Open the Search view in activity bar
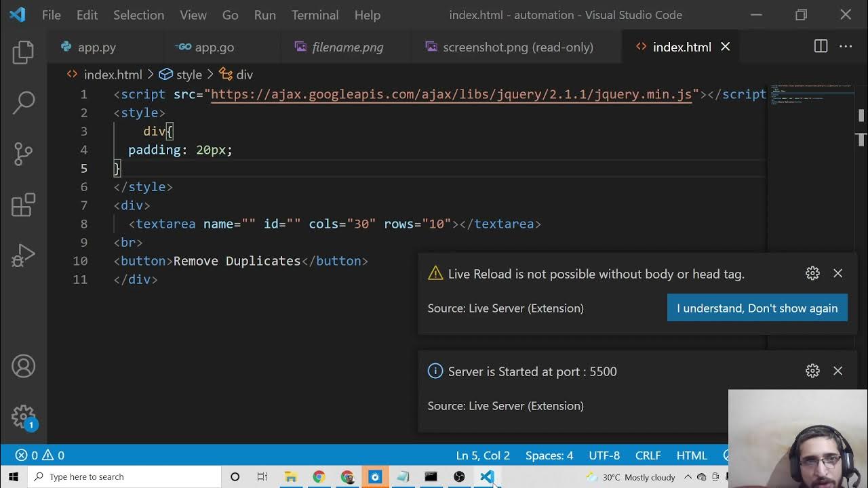Screen dimensions: 868x488 [x=23, y=102]
